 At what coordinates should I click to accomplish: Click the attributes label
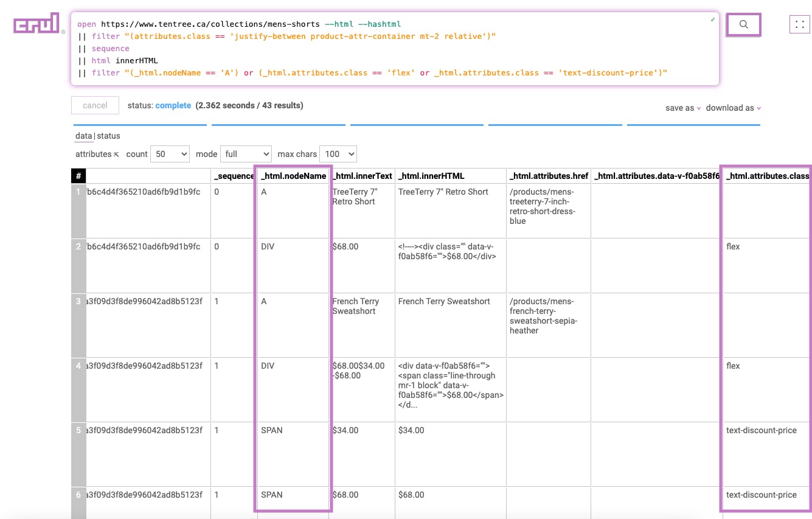[x=93, y=154]
